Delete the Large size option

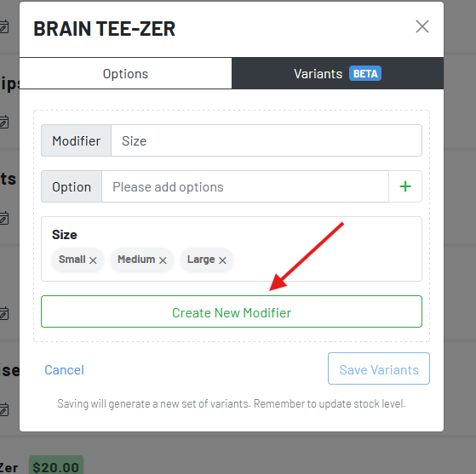(x=222, y=260)
